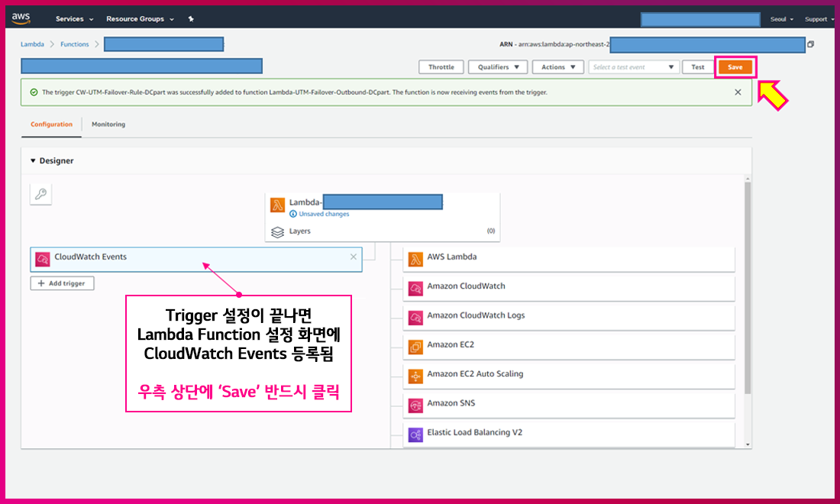This screenshot has width=840, height=504.
Task: Click the Elastic Load Balancing V2 icon
Action: tap(415, 433)
